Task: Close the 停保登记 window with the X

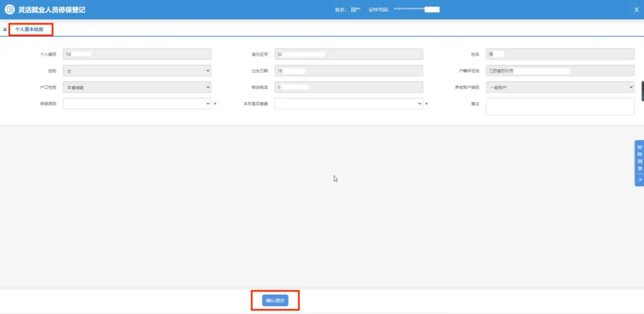Action: click(x=636, y=10)
